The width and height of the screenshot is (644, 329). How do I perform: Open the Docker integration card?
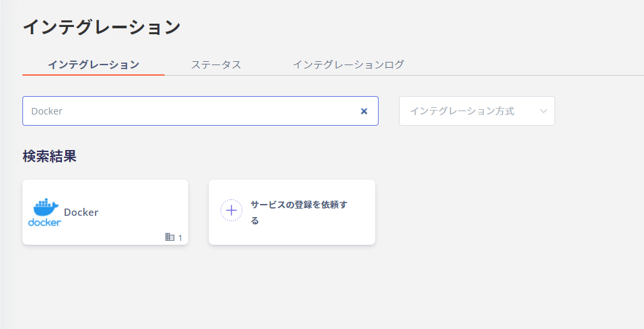click(105, 212)
